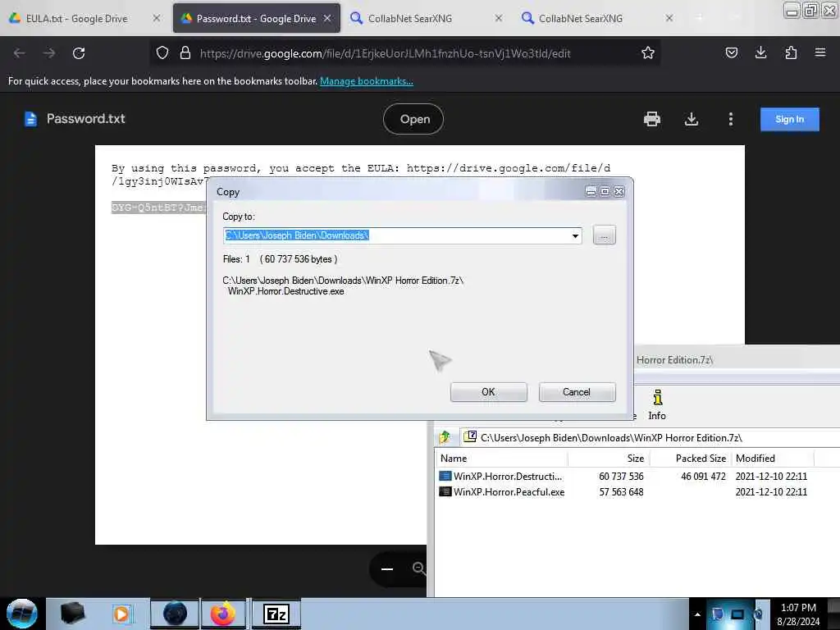Go back in browser history
This screenshot has width=840, height=630.
point(20,53)
